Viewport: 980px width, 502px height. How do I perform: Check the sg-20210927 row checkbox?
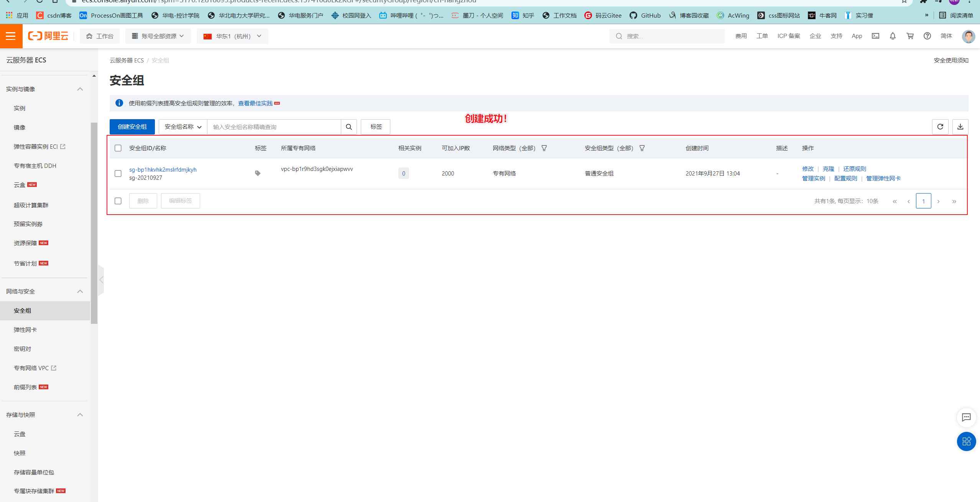118,174
